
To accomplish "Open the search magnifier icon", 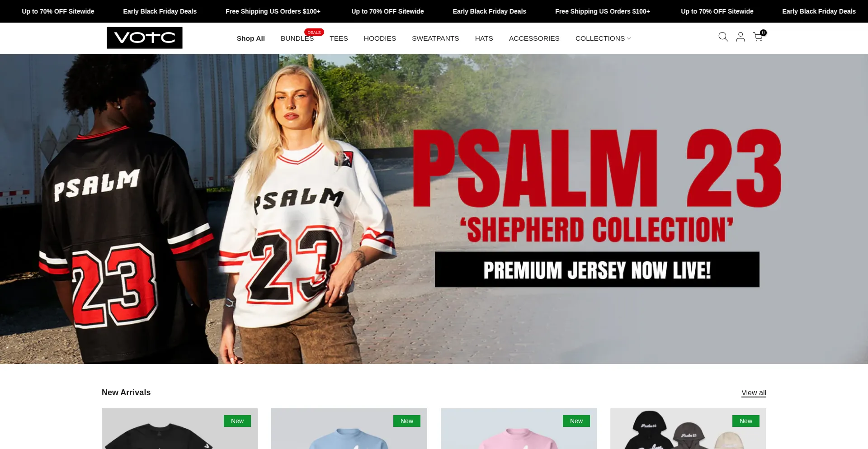I will pyautogui.click(x=723, y=37).
